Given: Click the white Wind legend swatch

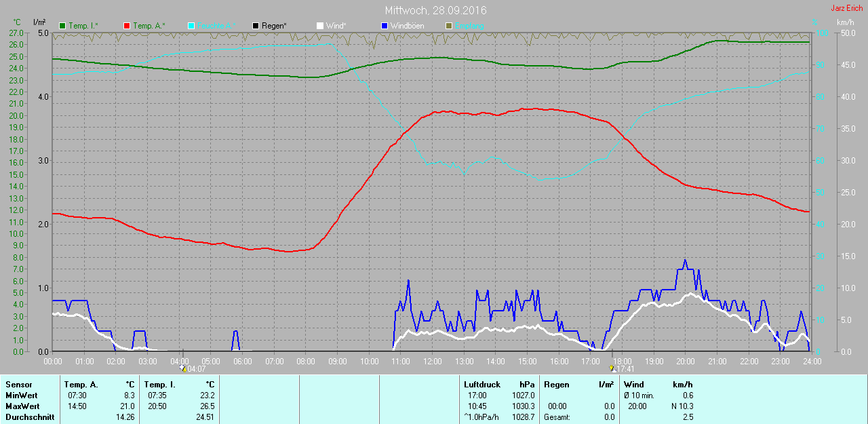Looking at the screenshot, I should coord(319,26).
